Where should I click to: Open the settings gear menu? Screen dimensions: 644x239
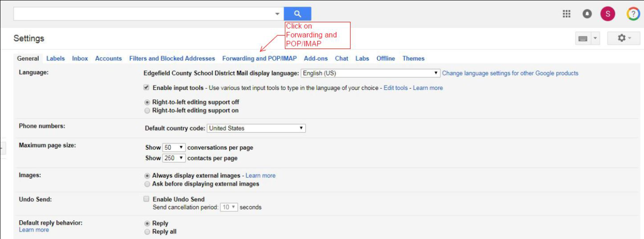click(624, 38)
